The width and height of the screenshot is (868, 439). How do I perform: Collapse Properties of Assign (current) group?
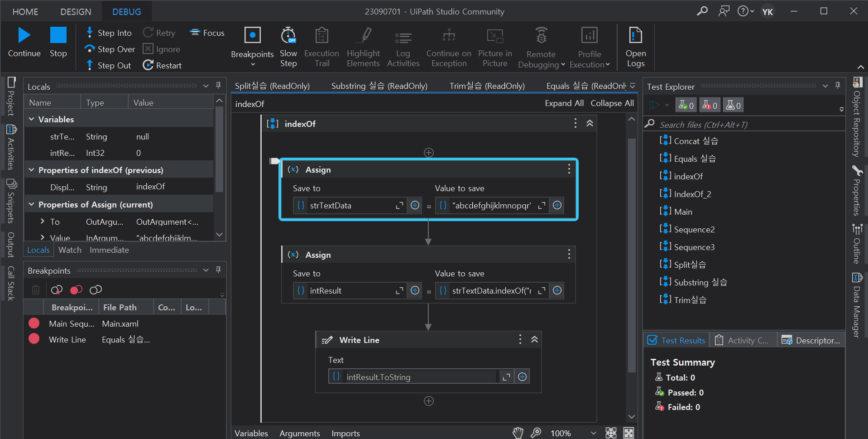tap(31, 204)
